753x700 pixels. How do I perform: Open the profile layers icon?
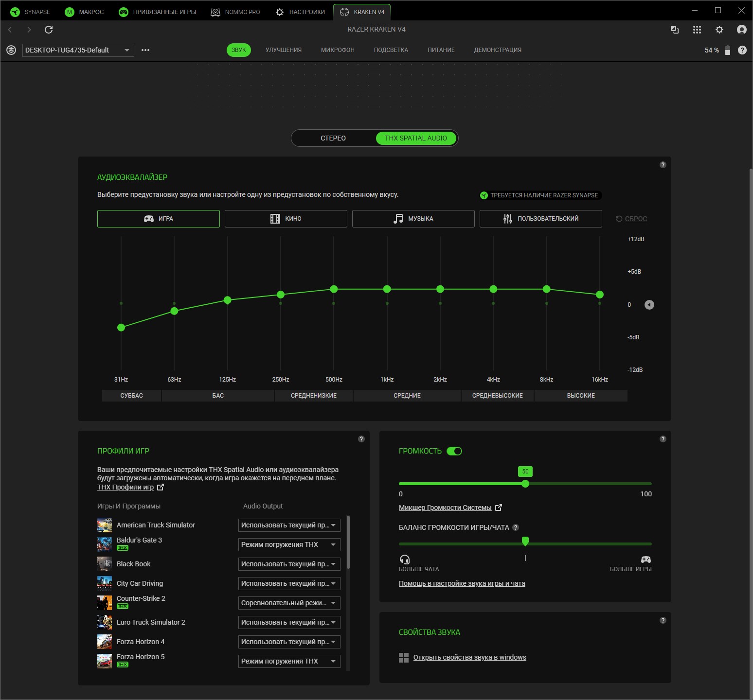11,50
